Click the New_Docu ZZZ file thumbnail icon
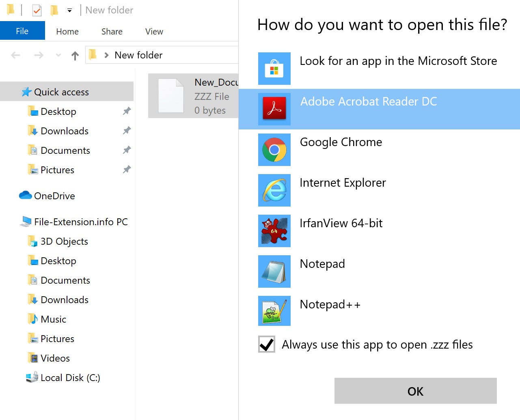The height and width of the screenshot is (420, 520). 171,96
